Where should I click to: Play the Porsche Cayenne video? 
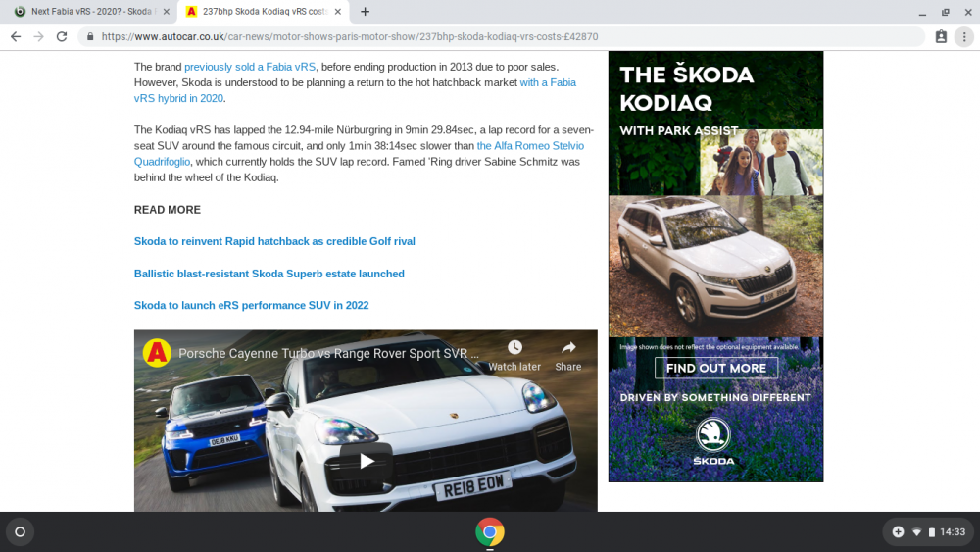[367, 462]
